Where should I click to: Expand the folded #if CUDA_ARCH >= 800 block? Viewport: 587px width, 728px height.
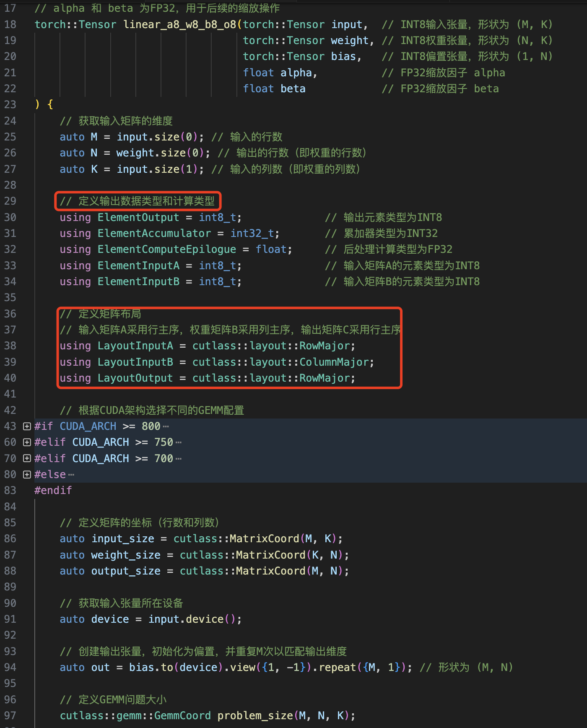[27, 426]
